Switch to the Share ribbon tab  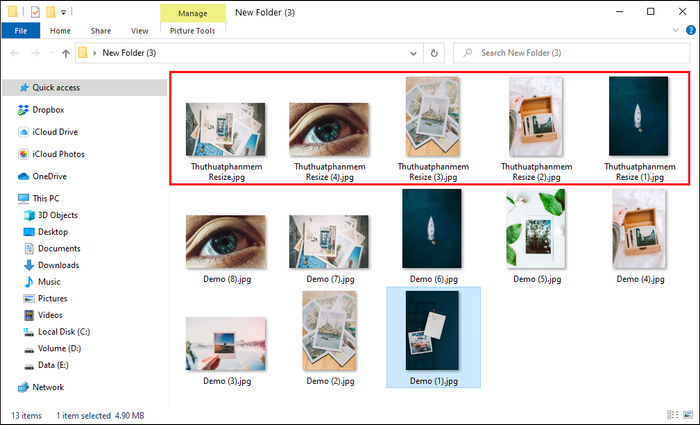click(x=100, y=30)
